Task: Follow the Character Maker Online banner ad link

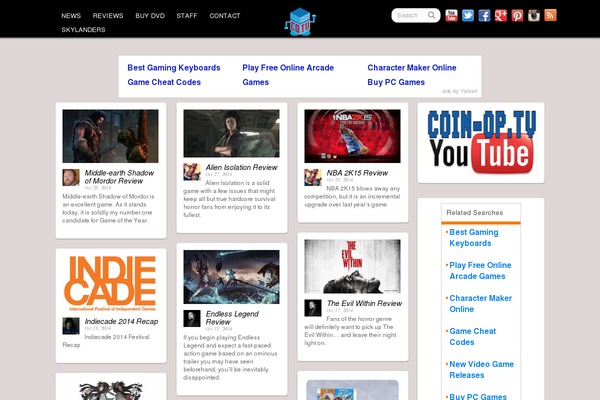Action: click(412, 68)
